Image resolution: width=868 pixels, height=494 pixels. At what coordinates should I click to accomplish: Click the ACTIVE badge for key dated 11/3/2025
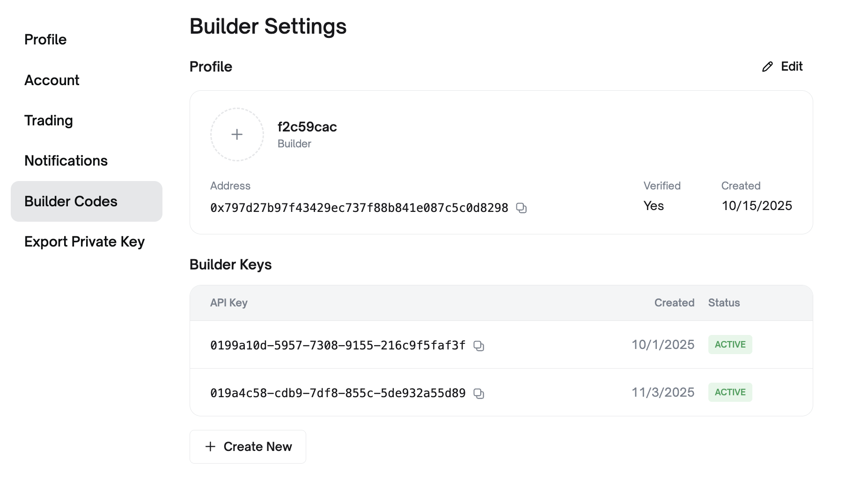730,392
